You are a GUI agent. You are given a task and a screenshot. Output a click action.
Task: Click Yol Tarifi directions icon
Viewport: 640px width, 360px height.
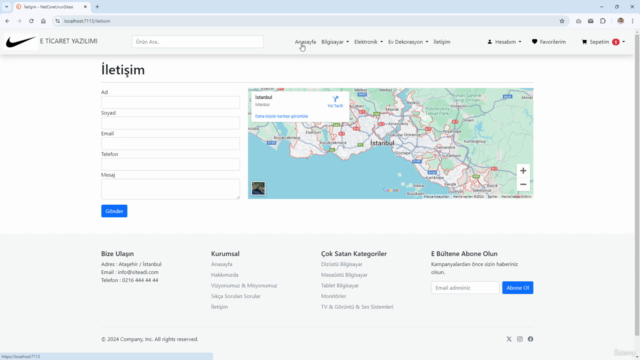click(335, 99)
